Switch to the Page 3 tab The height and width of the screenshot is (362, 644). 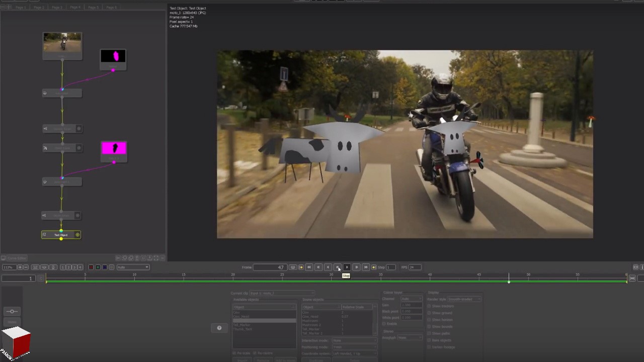[57, 8]
